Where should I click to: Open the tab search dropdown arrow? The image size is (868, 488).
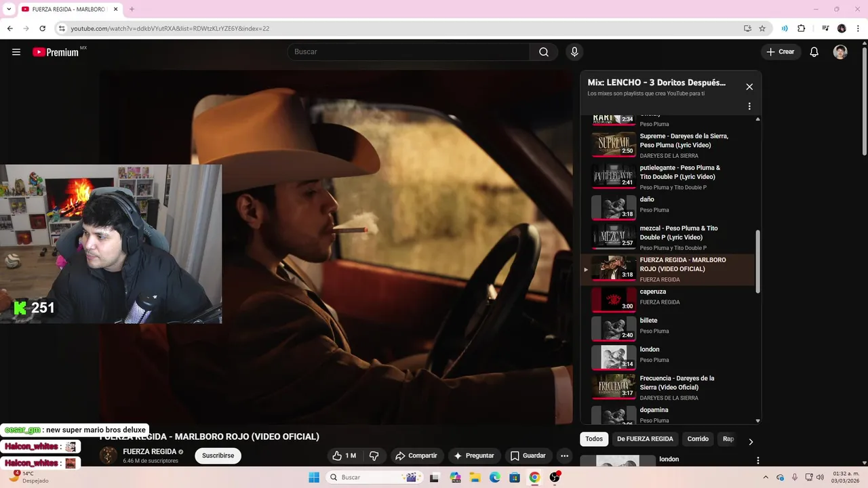pyautogui.click(x=9, y=9)
